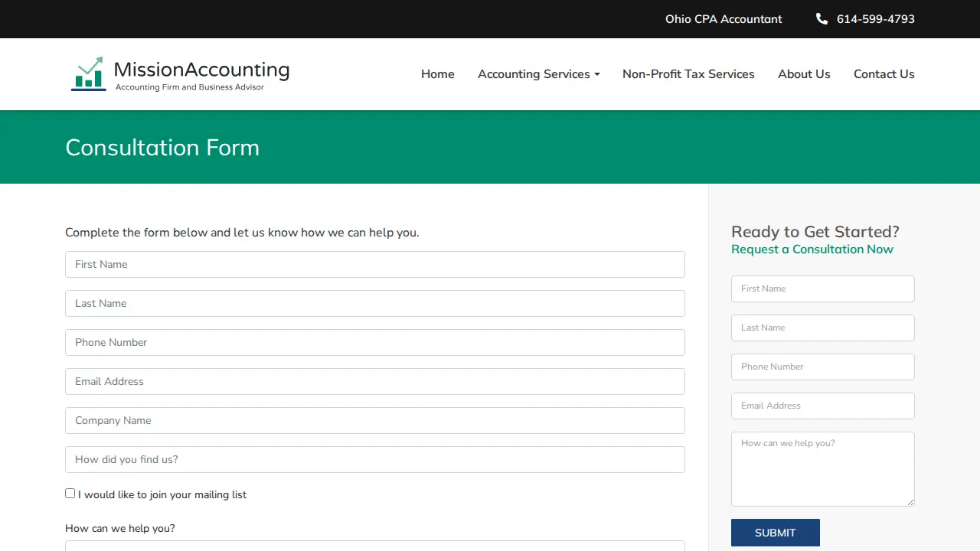The height and width of the screenshot is (551, 980).
Task: Click sidebar Last Name field
Action: pos(823,328)
